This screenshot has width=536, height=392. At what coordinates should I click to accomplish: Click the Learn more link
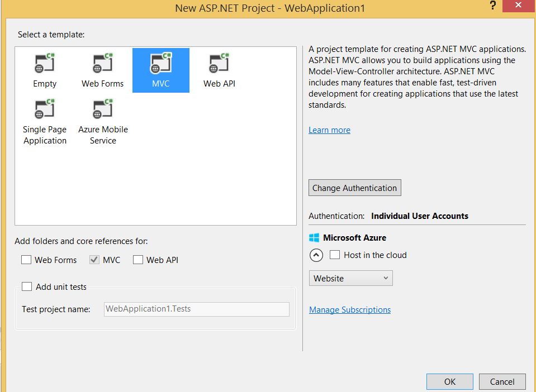click(329, 130)
